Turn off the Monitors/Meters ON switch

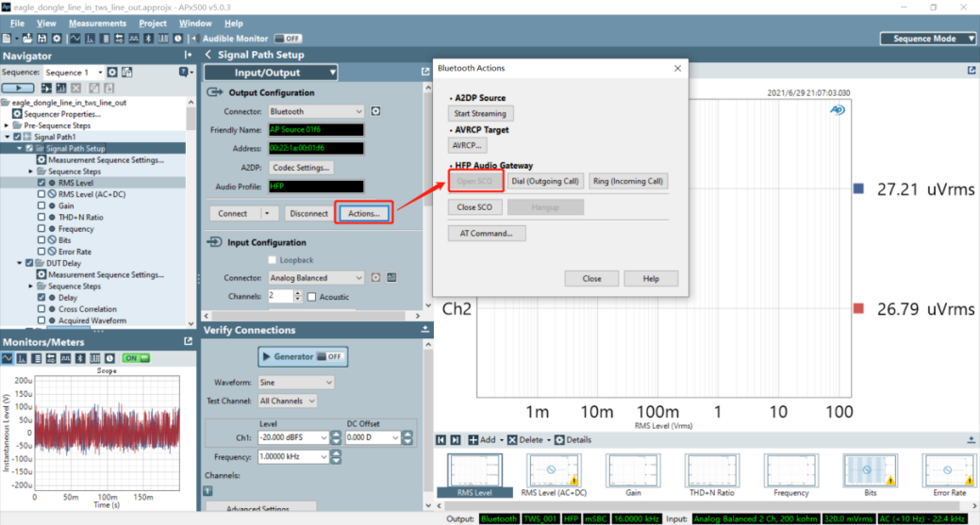(136, 358)
